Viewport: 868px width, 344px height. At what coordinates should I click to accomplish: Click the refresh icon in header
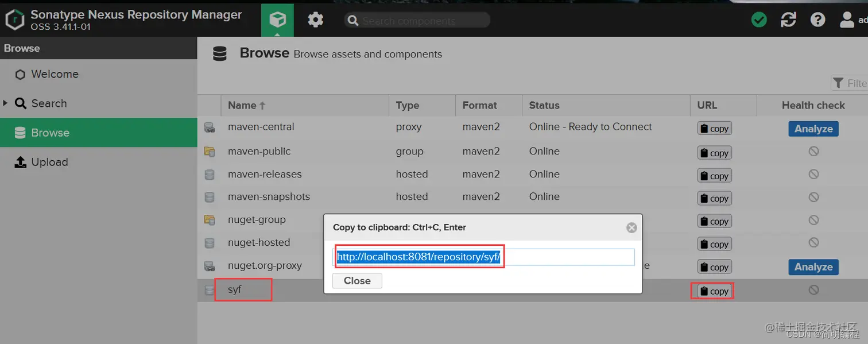pos(788,20)
